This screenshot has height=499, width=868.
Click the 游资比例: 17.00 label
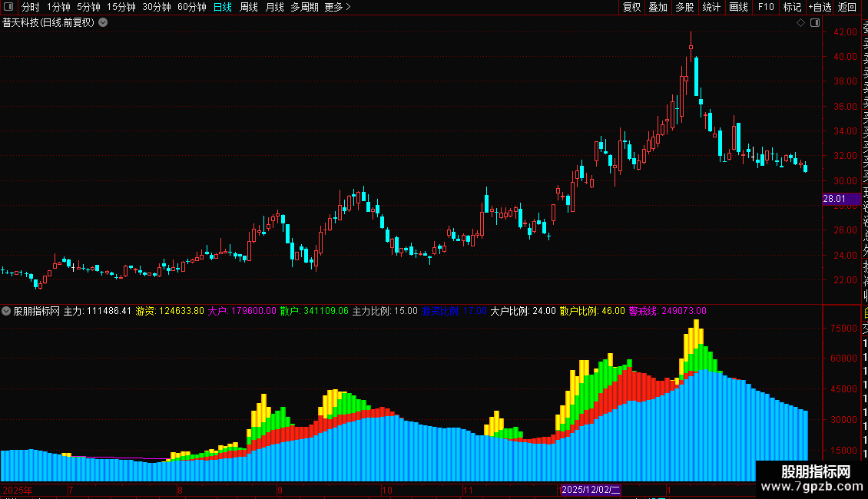point(454,311)
